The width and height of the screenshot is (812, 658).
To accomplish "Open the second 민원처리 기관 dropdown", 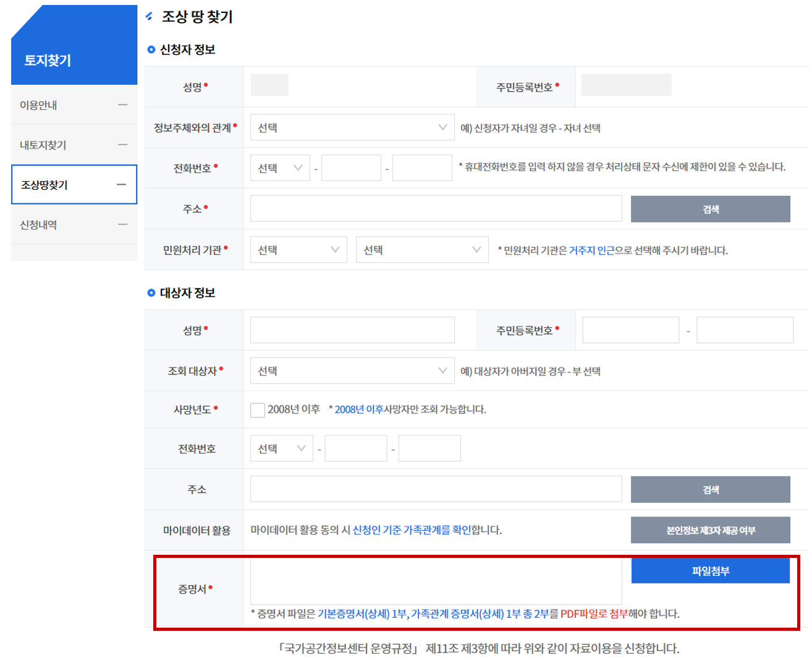I will click(x=422, y=249).
